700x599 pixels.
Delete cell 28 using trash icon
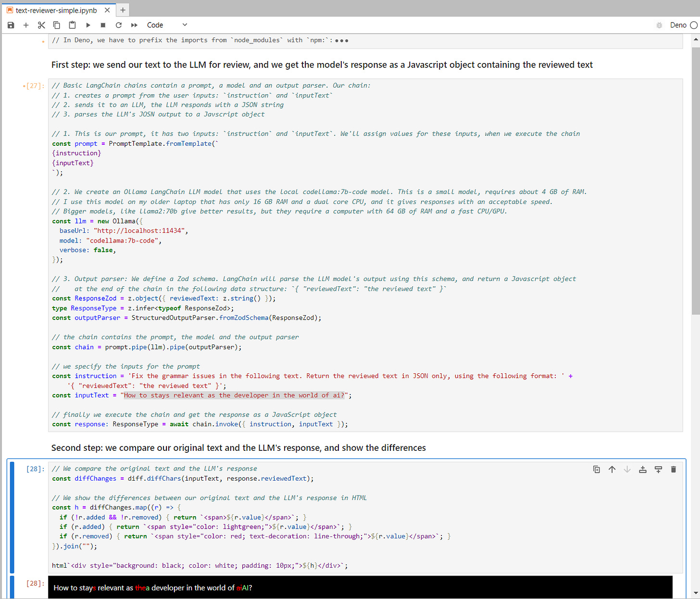tap(674, 469)
